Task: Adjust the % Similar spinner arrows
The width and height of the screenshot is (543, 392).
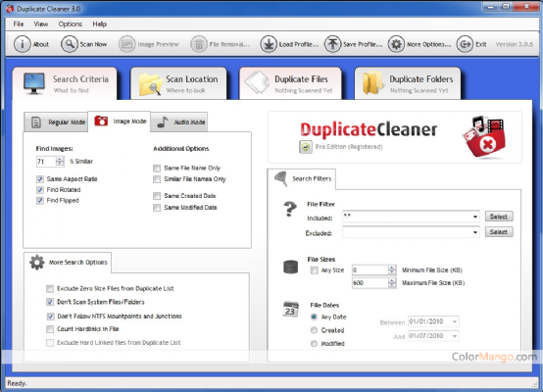Action: tap(60, 162)
